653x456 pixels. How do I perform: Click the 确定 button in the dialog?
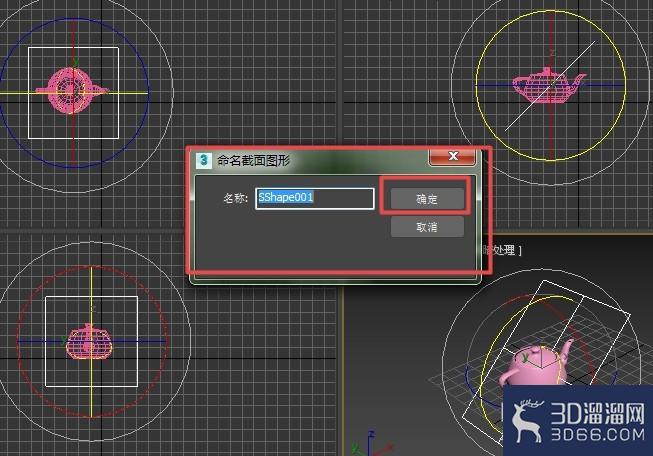click(427, 199)
